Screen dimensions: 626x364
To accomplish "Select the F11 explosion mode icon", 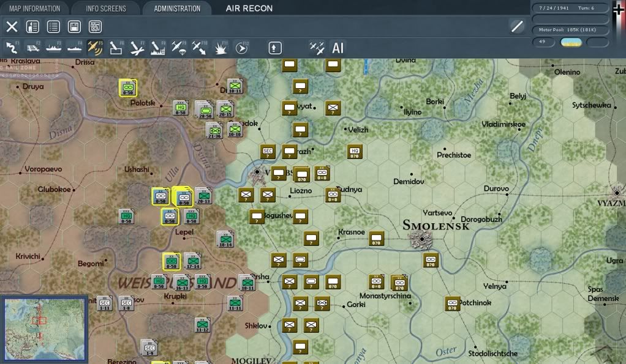I will point(221,48).
